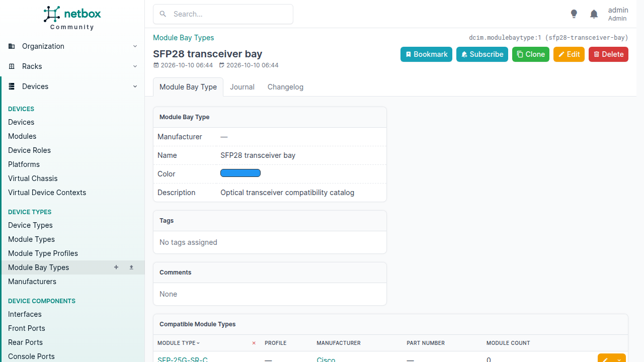Image resolution: width=644 pixels, height=362 pixels.
Task: Open Module Types in the sidebar
Action: pos(31,239)
